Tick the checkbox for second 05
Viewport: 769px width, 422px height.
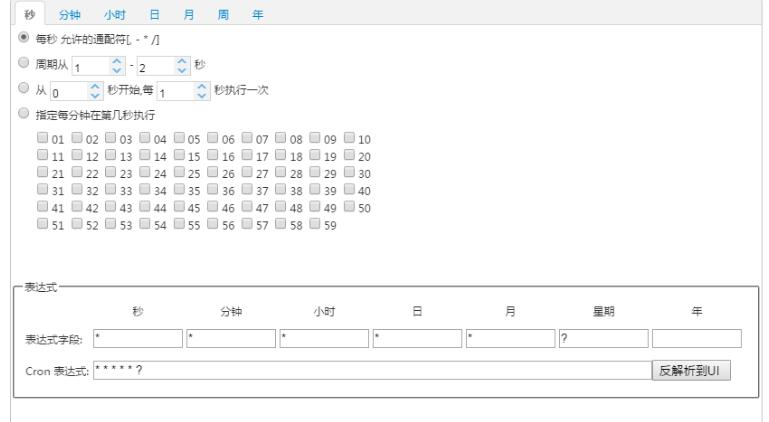pyautogui.click(x=179, y=137)
